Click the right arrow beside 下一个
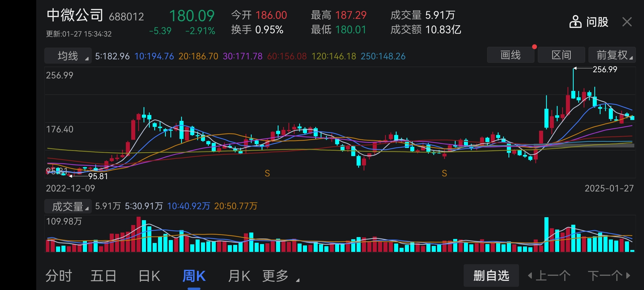The height and width of the screenshot is (290, 644). click(628, 275)
